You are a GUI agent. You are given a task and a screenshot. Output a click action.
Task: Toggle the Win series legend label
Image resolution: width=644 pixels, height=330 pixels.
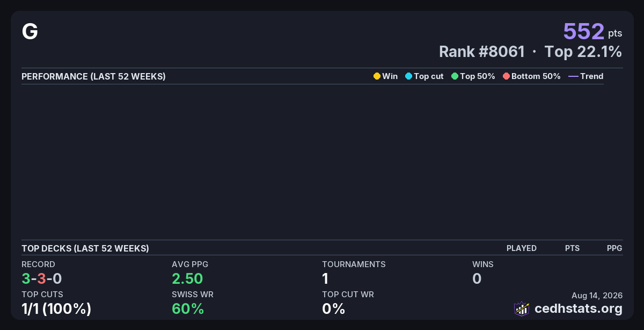click(390, 76)
